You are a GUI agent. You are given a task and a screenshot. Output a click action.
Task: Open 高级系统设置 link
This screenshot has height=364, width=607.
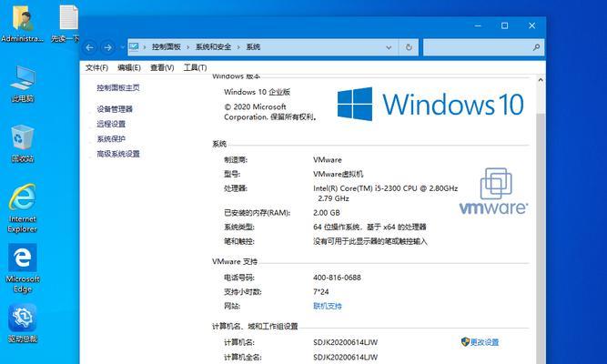[118, 154]
